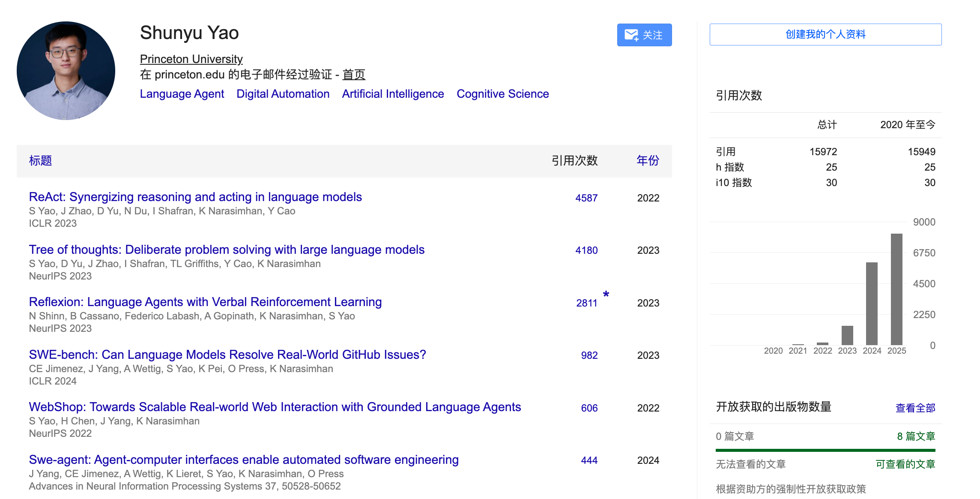Sort papers by 标题 column header
980x499 pixels.
[41, 161]
